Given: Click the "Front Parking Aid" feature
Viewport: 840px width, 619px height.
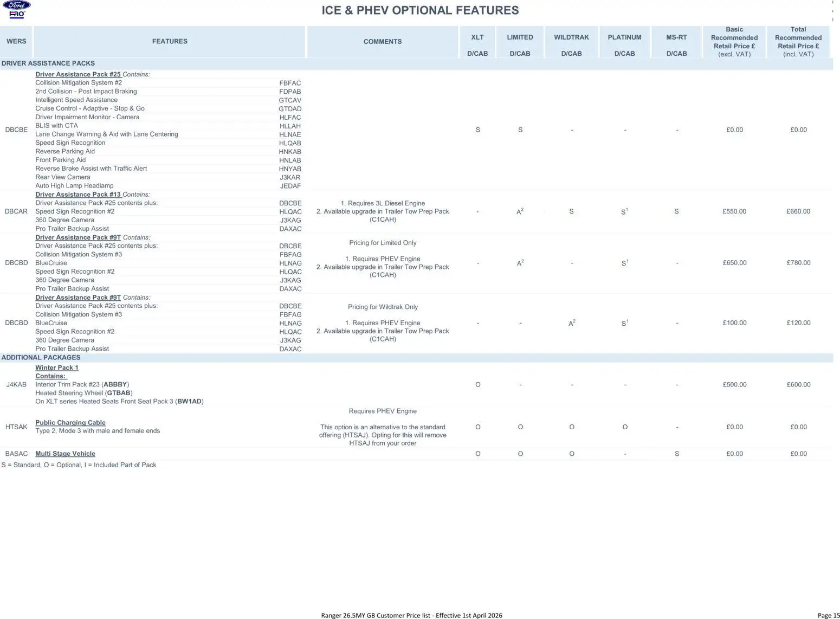Looking at the screenshot, I should click(x=61, y=160).
